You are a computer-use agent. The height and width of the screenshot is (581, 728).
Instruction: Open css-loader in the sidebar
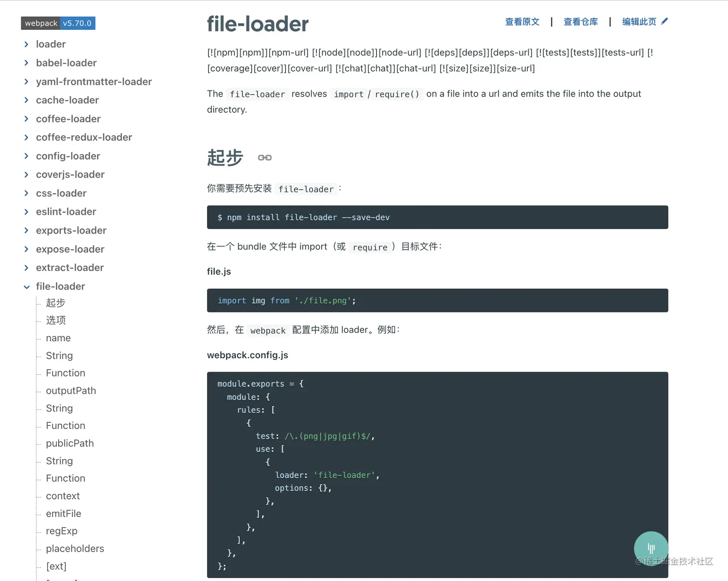(61, 194)
